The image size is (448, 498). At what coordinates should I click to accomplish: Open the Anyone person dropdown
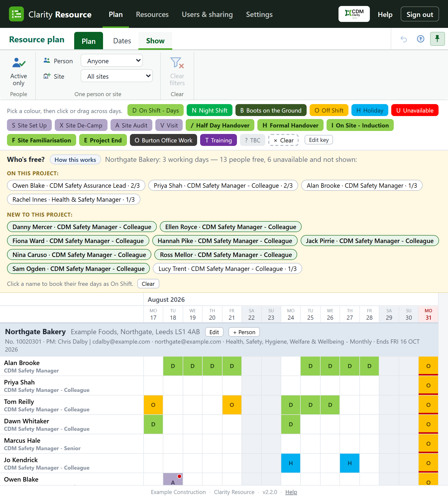coord(112,61)
